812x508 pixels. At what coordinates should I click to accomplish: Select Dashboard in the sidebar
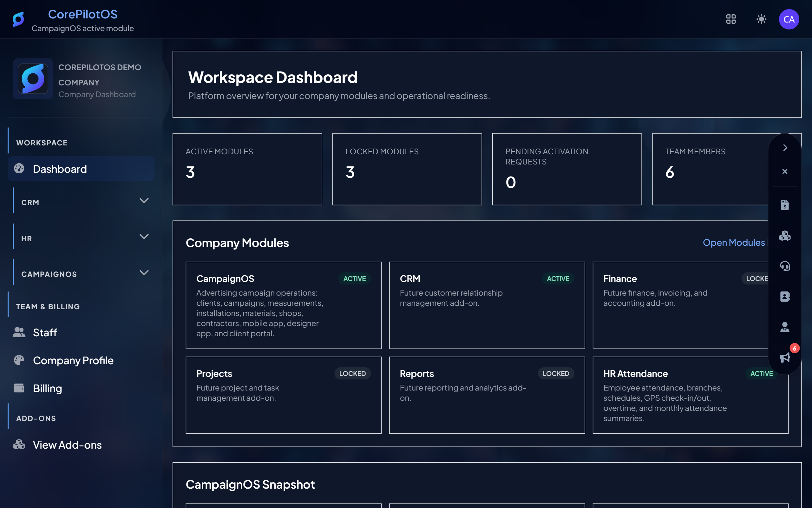tap(81, 169)
